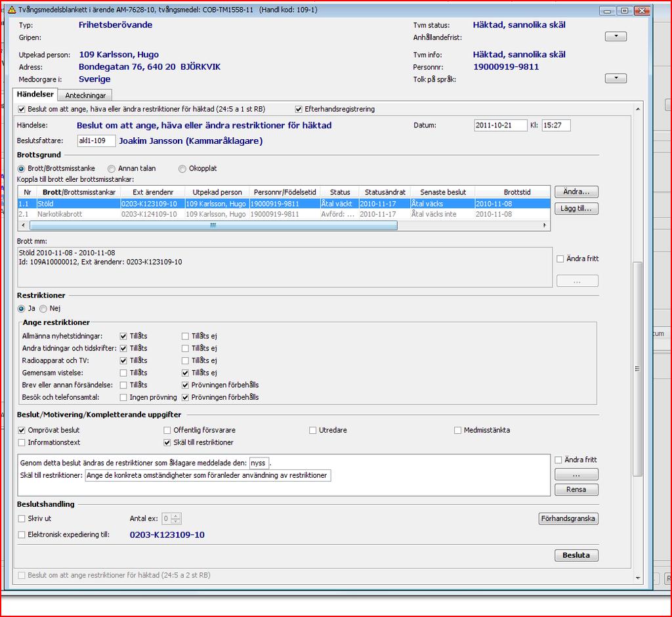This screenshot has width=672, height=617.
Task: Switch to the Händelser tab
Action: pos(35,95)
